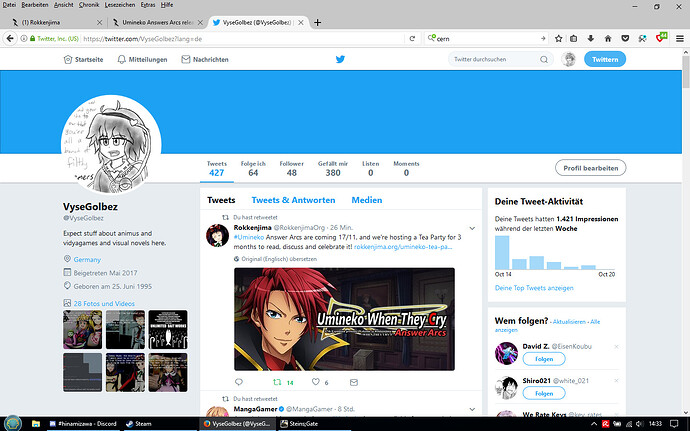Viewport: 690px width, 431px height.
Task: Open rokkenjima.org/umineko-tea-pa… link
Action: 403,247
